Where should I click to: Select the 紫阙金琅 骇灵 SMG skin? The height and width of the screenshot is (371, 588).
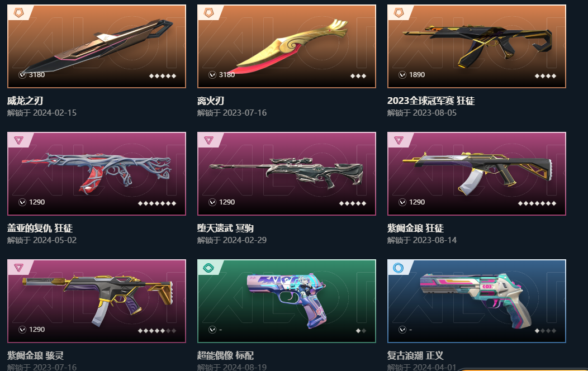(x=97, y=301)
